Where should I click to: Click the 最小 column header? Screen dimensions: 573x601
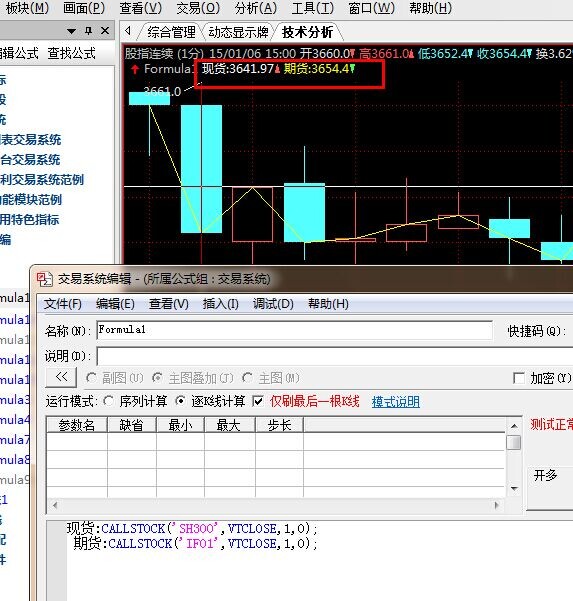pos(180,425)
